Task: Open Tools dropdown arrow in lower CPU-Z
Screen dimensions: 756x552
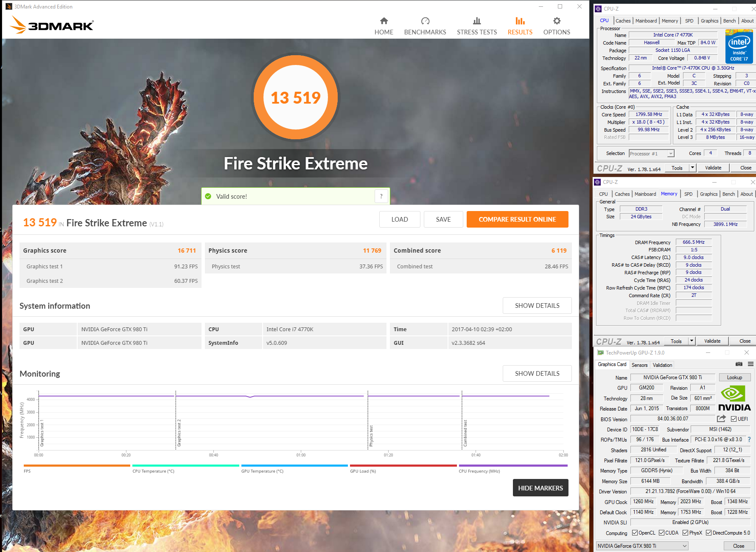Action: point(692,341)
